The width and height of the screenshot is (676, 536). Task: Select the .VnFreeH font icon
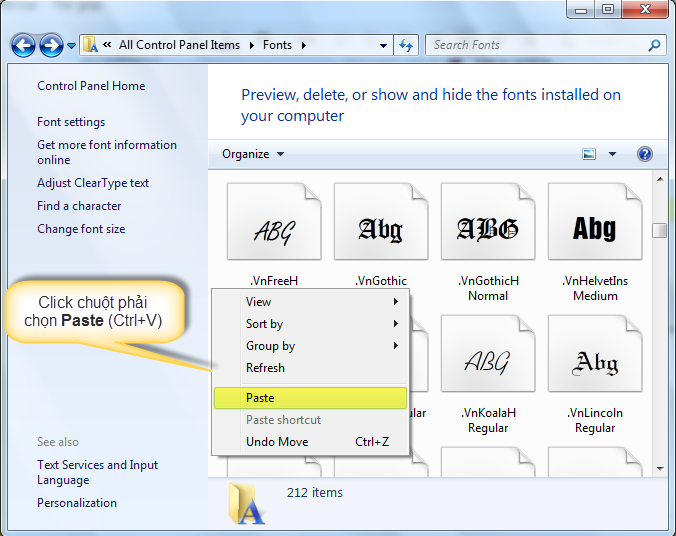click(x=274, y=229)
